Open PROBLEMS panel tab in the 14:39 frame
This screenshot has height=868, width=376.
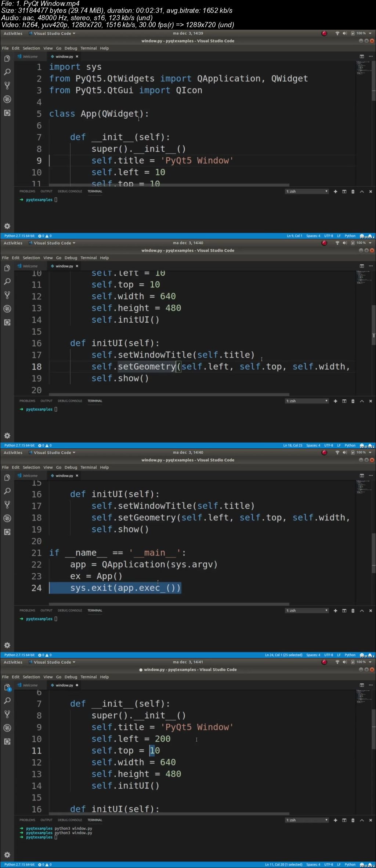[x=27, y=192]
